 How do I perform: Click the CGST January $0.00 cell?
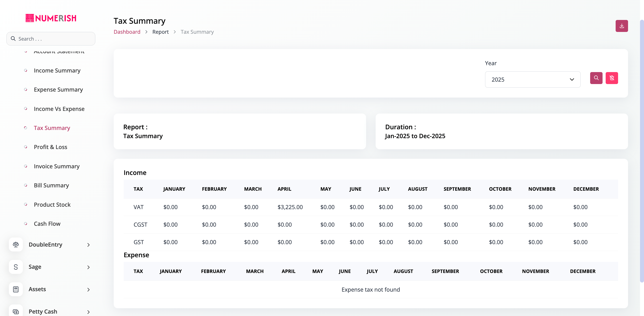click(170, 225)
